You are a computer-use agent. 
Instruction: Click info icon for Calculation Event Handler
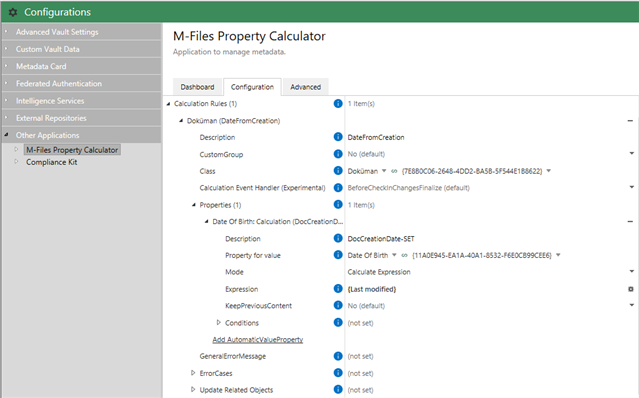tap(338, 188)
